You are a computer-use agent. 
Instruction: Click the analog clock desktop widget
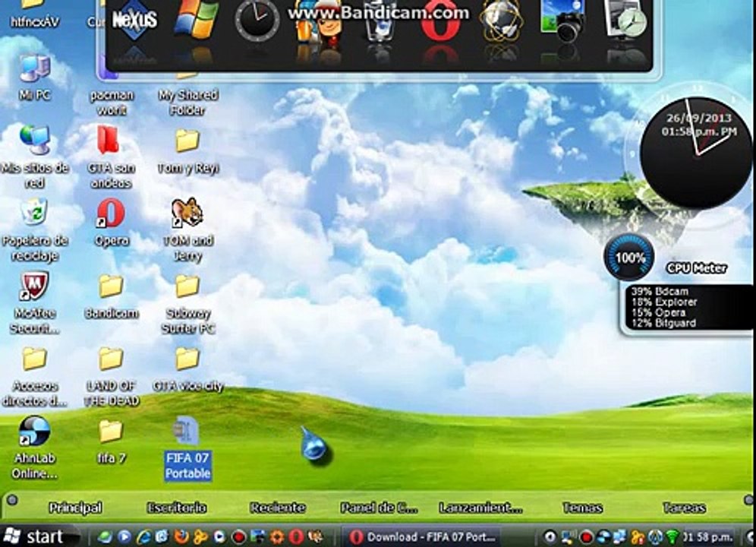(x=695, y=153)
